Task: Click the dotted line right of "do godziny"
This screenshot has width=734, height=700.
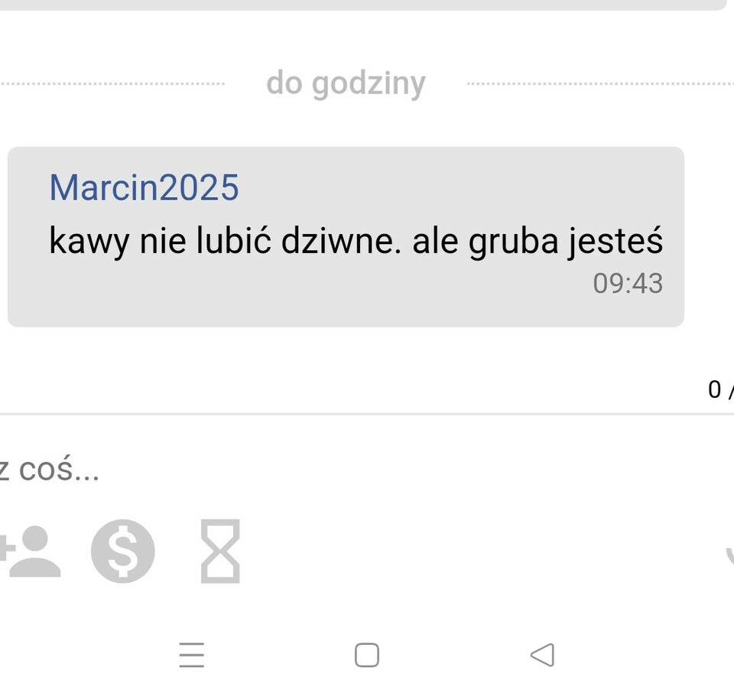Action: click(x=601, y=84)
